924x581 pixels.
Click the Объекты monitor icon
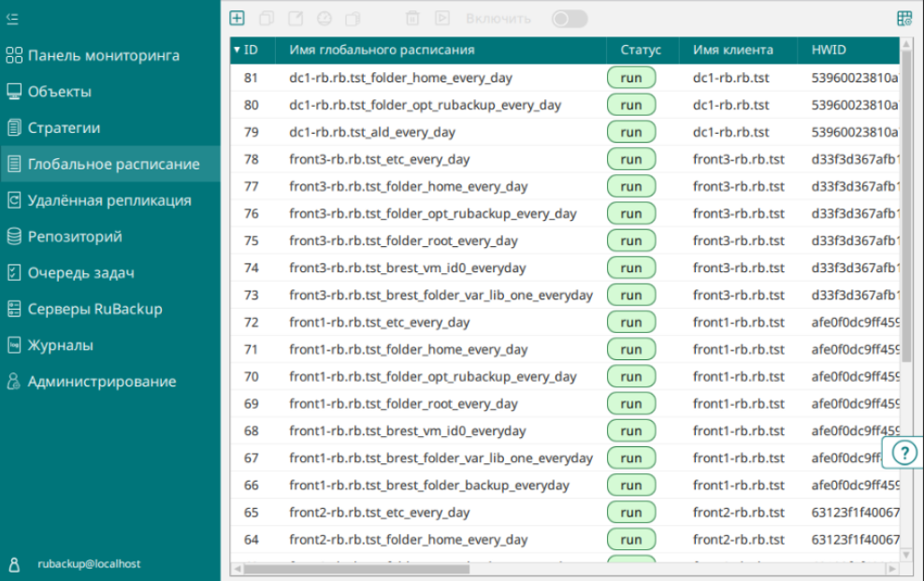click(14, 92)
